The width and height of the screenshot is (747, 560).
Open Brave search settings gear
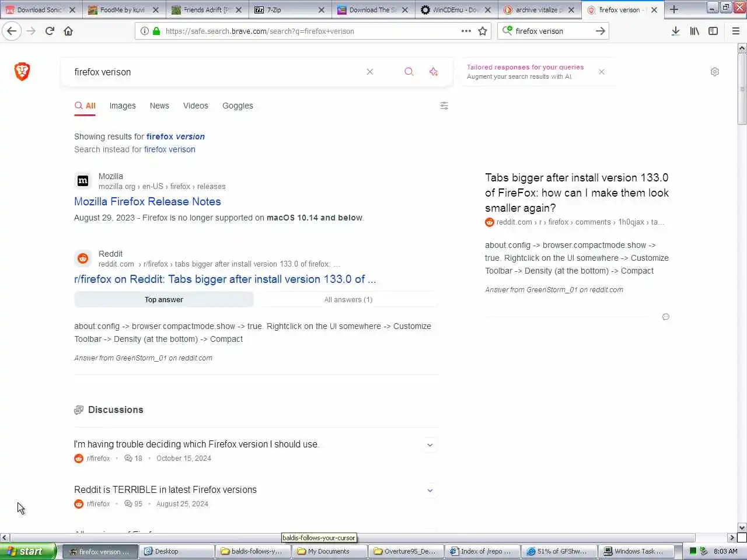pyautogui.click(x=715, y=72)
